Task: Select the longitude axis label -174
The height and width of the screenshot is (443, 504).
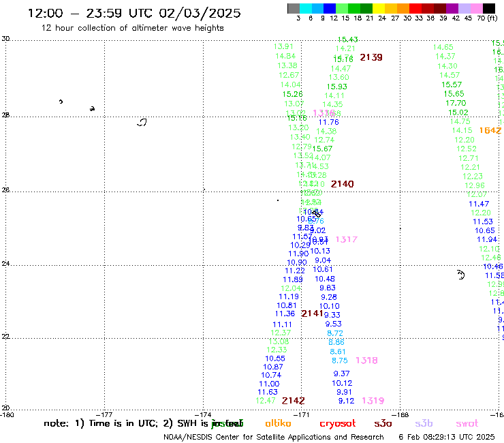Action: point(204,415)
